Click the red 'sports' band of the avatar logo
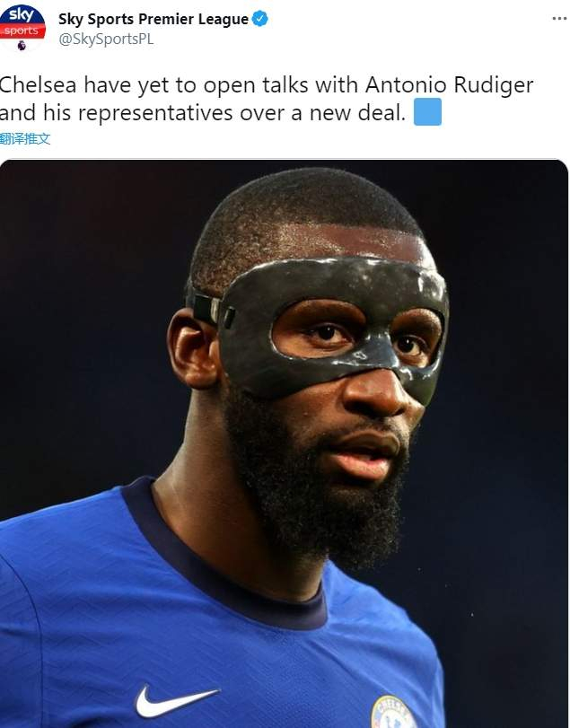This screenshot has height=728, width=570. 22,31
